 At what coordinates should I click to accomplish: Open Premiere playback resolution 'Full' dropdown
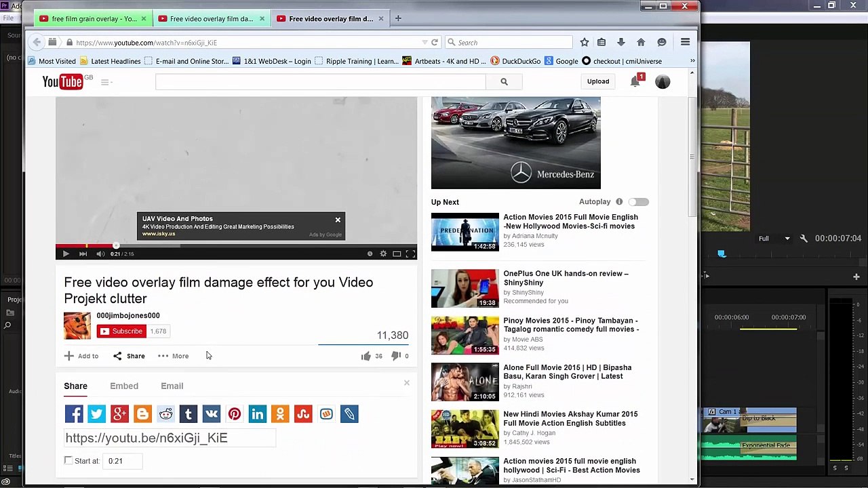tap(774, 239)
